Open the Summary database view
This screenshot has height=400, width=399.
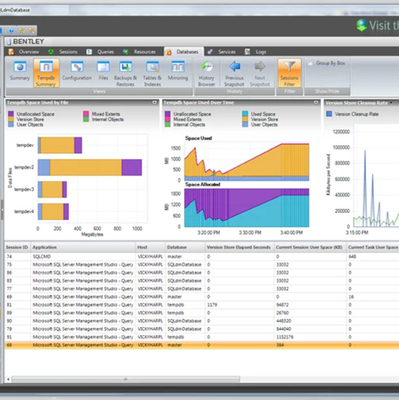(x=20, y=71)
